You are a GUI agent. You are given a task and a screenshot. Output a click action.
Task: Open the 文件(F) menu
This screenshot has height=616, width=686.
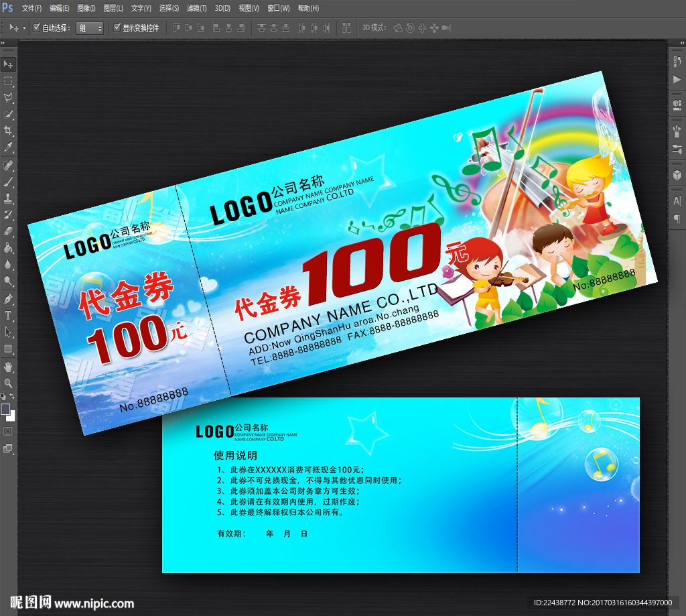pos(31,8)
